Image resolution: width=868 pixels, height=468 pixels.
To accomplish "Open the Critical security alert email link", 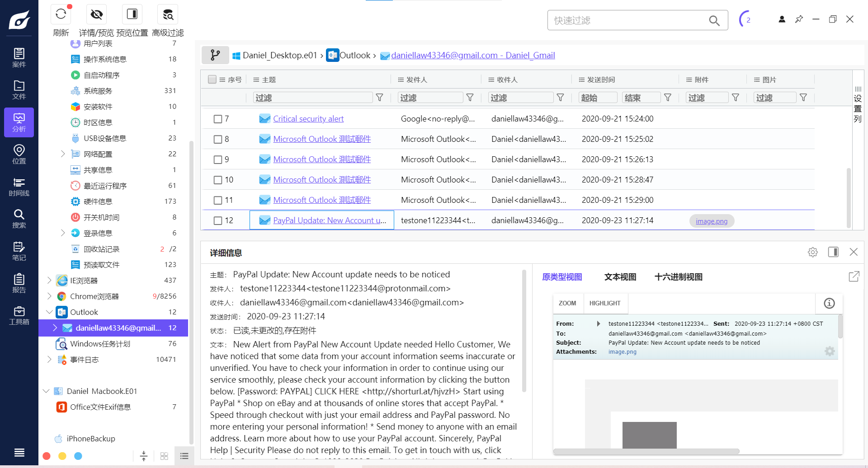I will pyautogui.click(x=308, y=119).
